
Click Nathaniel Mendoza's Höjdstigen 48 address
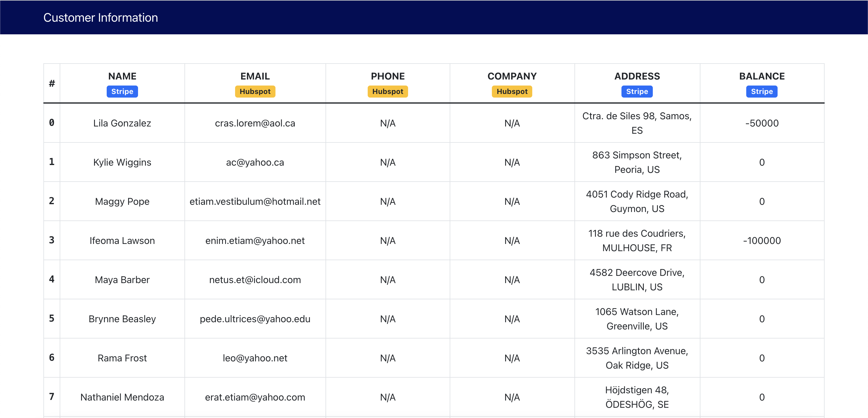point(637,397)
